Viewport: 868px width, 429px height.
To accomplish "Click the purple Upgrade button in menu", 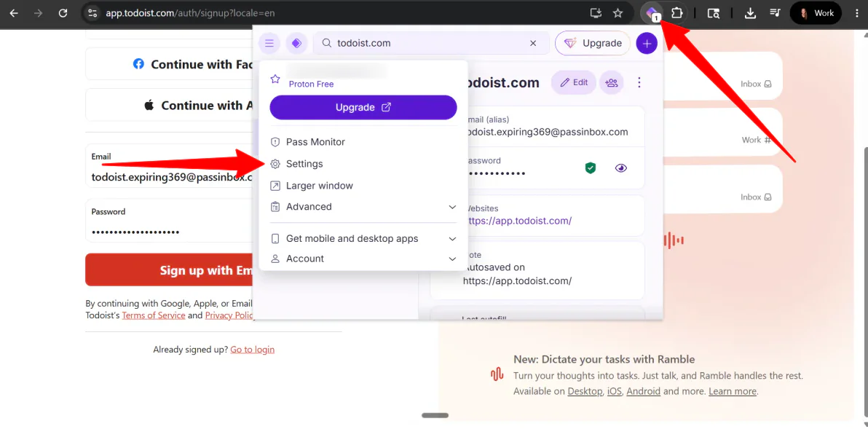I will (x=363, y=107).
